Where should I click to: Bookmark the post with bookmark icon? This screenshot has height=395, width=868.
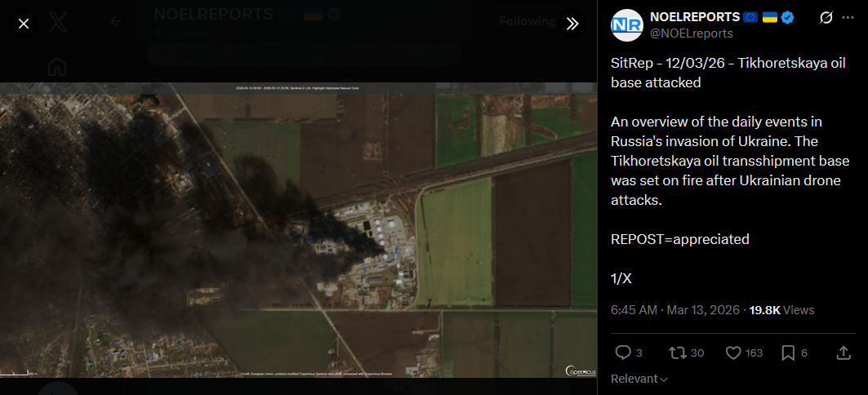(788, 353)
